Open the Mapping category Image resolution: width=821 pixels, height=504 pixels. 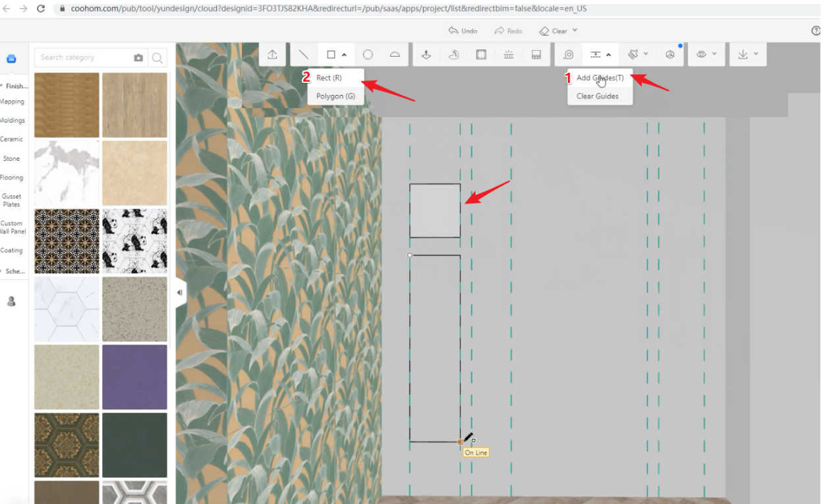pyautogui.click(x=12, y=102)
